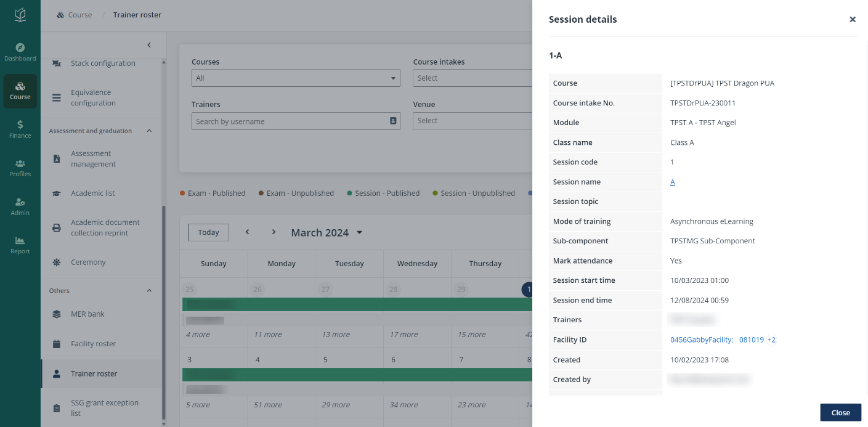The height and width of the screenshot is (427, 868).
Task: Open the 081019 facility link
Action: [752, 340]
